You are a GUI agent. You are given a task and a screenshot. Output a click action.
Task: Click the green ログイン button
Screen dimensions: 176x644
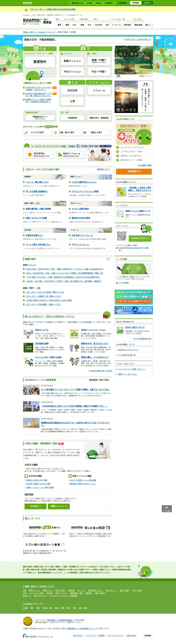(x=147, y=3)
